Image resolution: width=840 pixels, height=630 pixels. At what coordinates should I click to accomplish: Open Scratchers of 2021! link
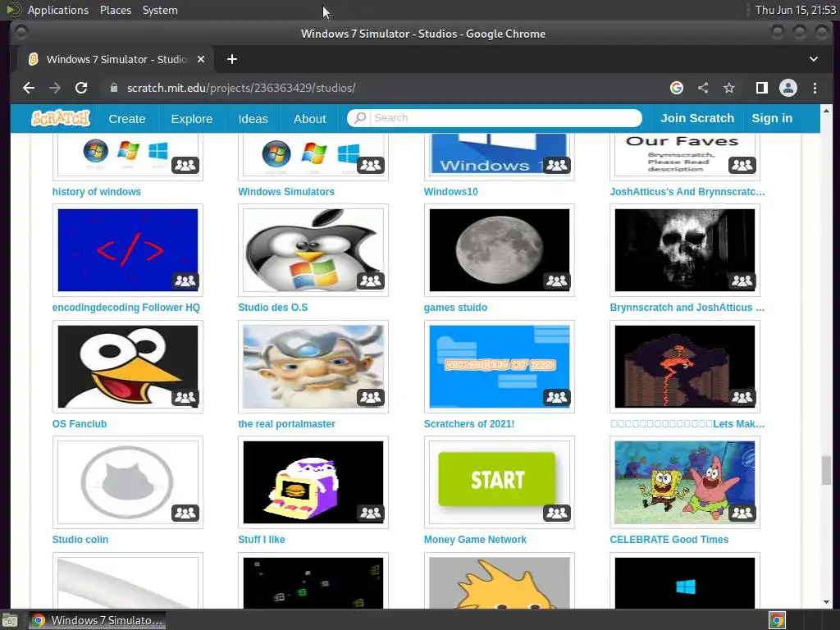(468, 424)
